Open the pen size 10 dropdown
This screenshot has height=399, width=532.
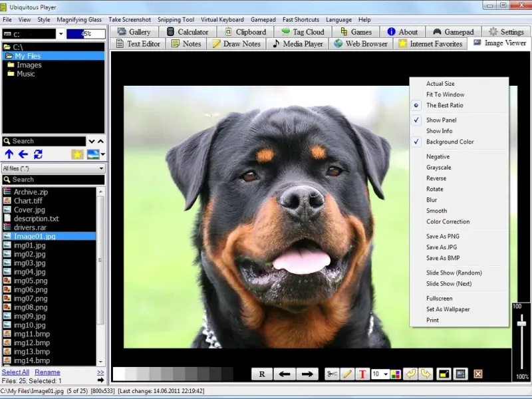(385, 374)
